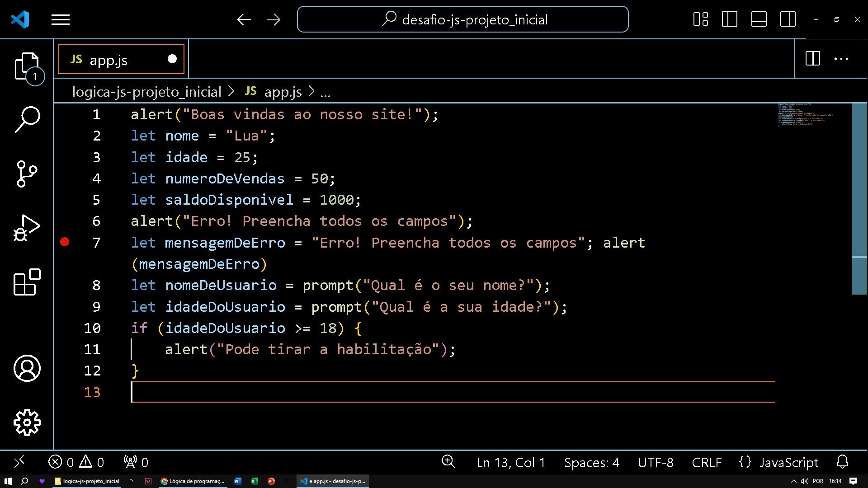Viewport: 868px width, 488px height.
Task: Click the "Pode tirar a habilitação" string
Action: coord(328,349)
